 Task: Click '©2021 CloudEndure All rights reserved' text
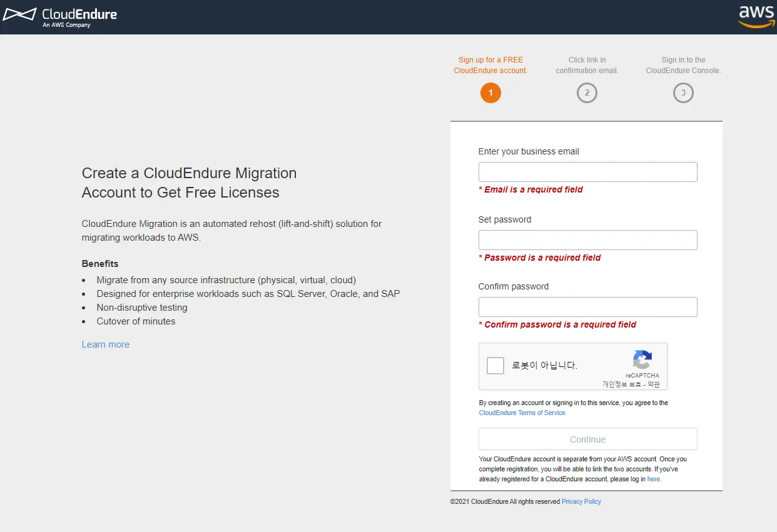point(505,501)
